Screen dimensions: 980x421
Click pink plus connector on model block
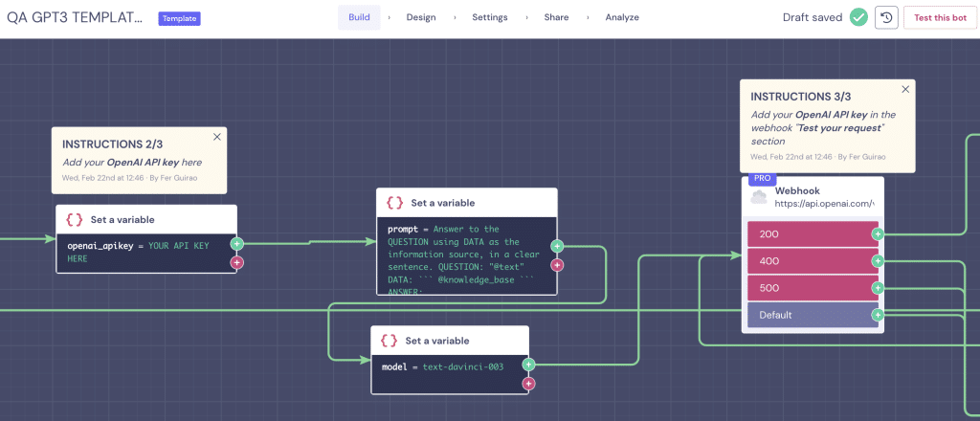pyautogui.click(x=528, y=384)
